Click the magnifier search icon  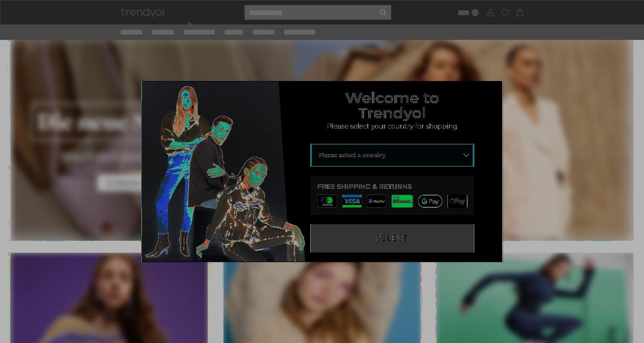coord(383,13)
